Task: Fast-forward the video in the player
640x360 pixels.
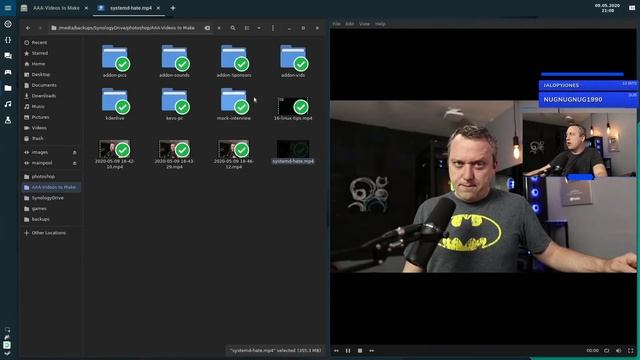Action: pos(371,350)
